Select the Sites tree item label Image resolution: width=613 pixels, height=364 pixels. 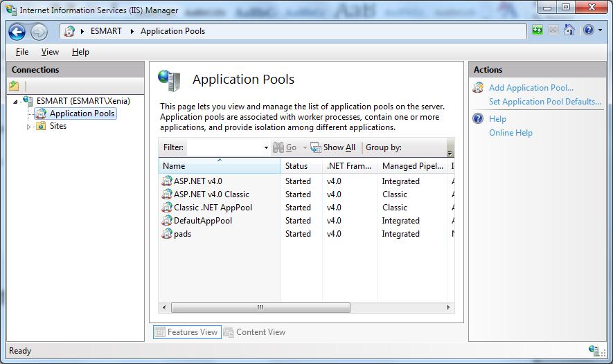58,126
